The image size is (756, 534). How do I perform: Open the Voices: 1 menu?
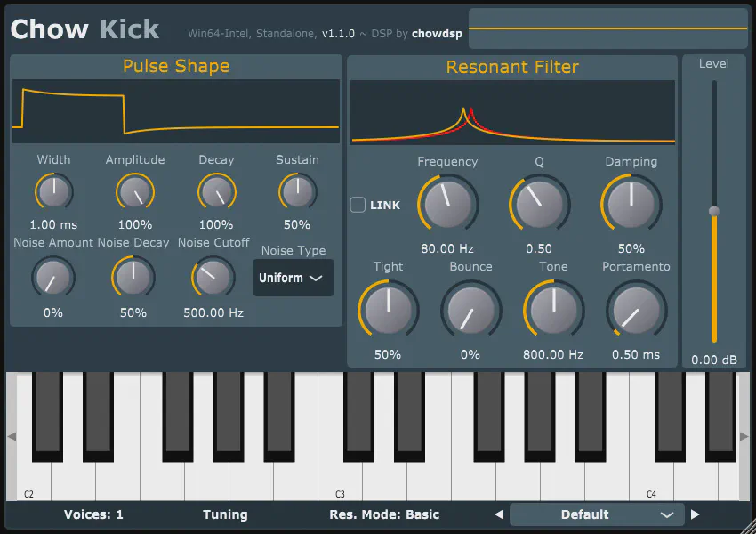click(x=93, y=514)
